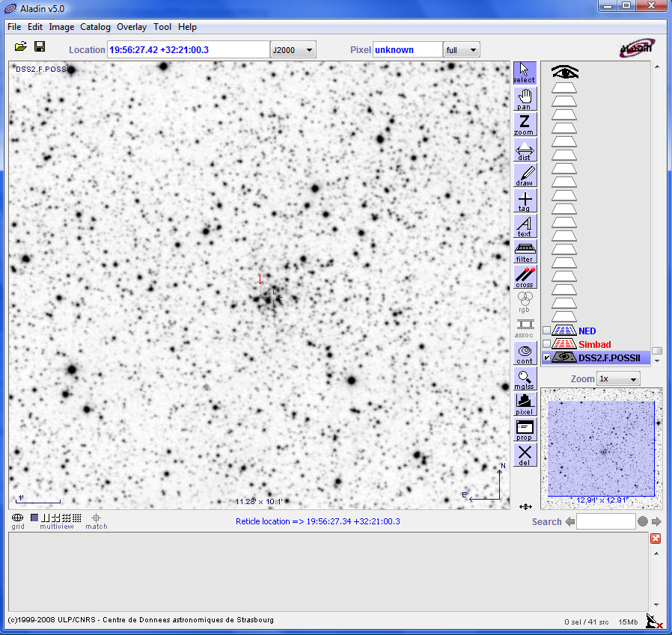Viewport: 672px width, 635px height.
Task: Select the pan hand tool
Action: point(525,99)
